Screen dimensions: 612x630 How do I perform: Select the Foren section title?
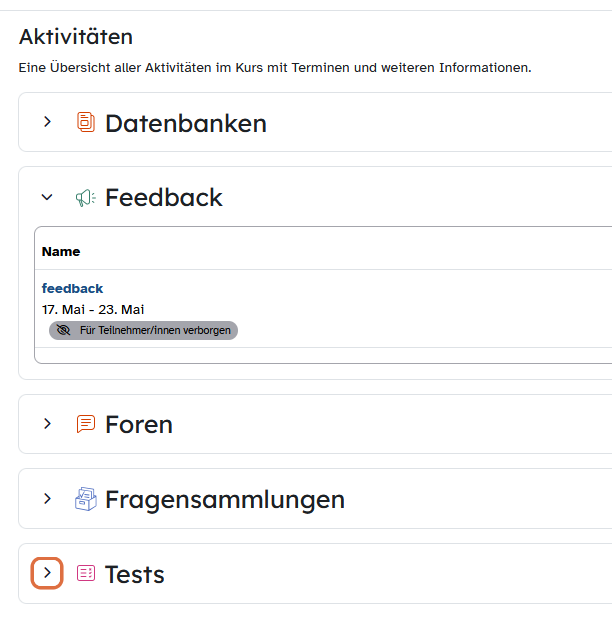click(x=139, y=425)
